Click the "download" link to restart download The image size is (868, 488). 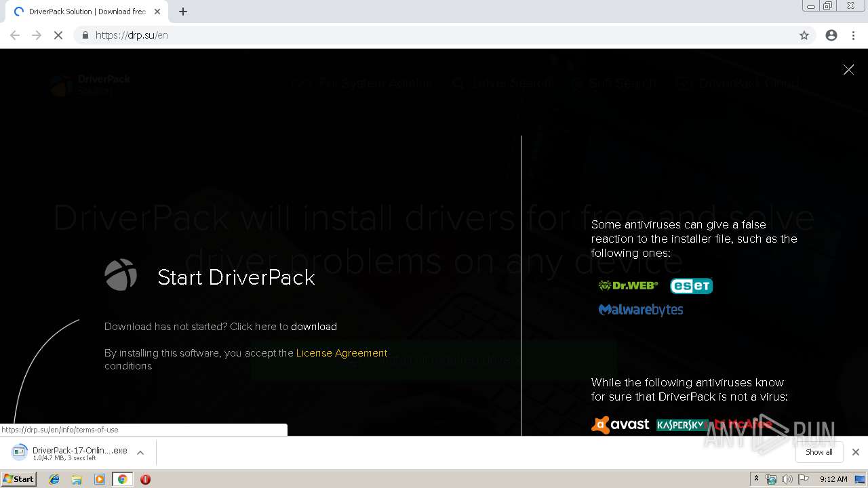tap(314, 327)
